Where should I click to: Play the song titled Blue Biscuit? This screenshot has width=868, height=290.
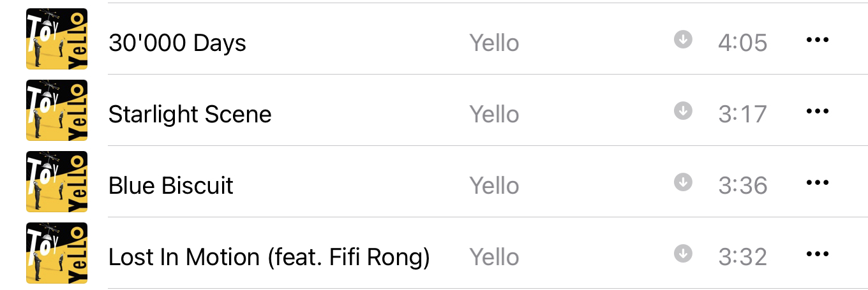tap(171, 185)
